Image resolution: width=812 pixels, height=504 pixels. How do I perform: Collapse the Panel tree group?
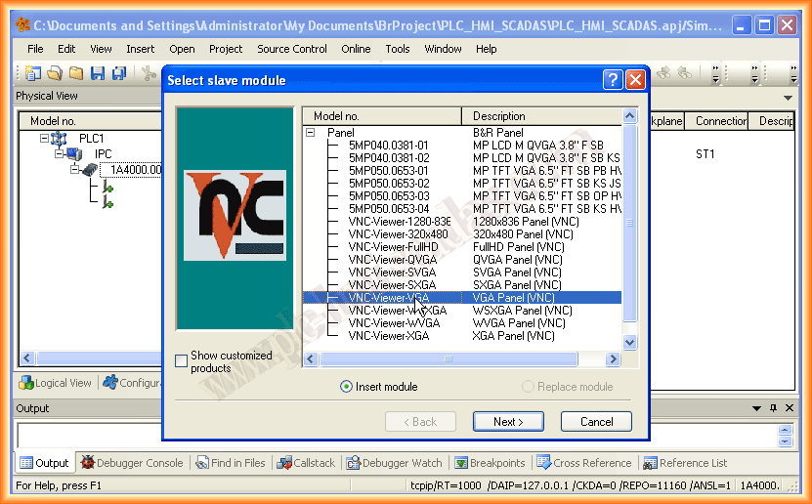tap(310, 133)
